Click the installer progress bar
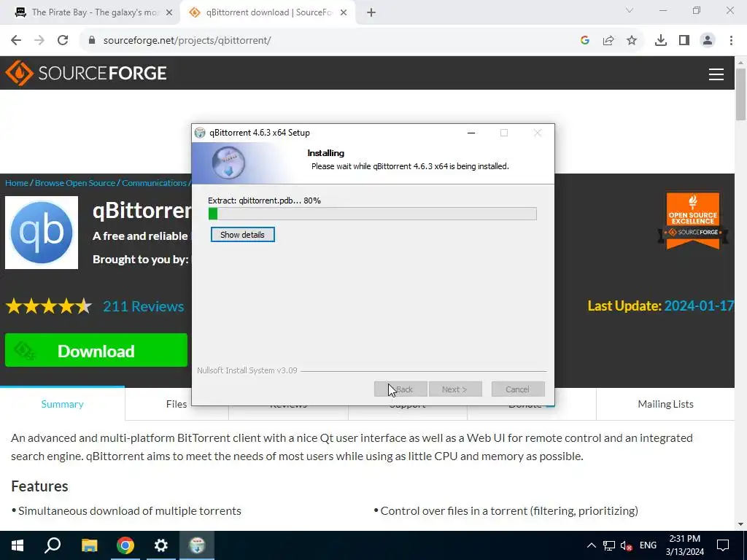The width and height of the screenshot is (747, 560). click(x=373, y=214)
